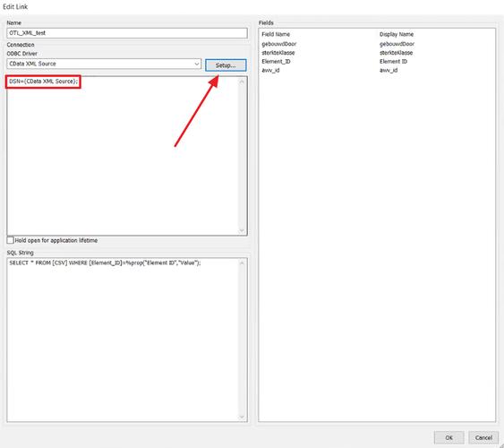Select the Element_ID field row
504x448 pixels.
(x=377, y=61)
